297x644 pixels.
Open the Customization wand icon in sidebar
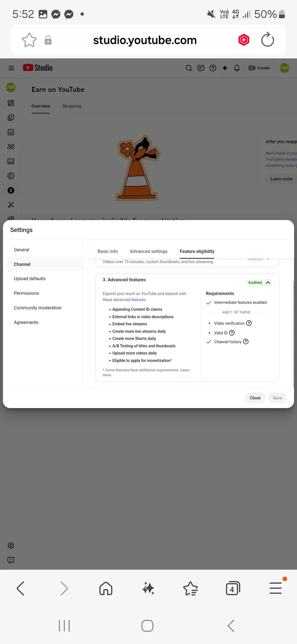pyautogui.click(x=11, y=205)
